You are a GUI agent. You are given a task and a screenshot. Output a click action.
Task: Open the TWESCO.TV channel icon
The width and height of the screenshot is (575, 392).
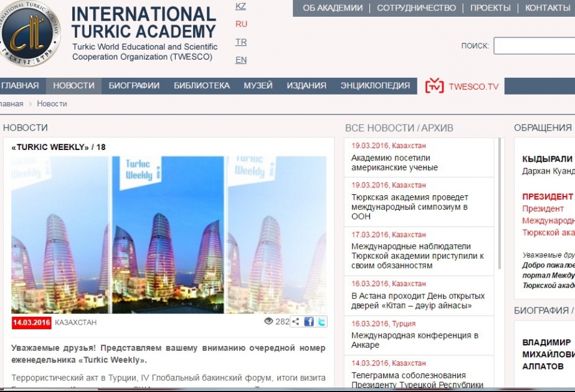coord(435,86)
